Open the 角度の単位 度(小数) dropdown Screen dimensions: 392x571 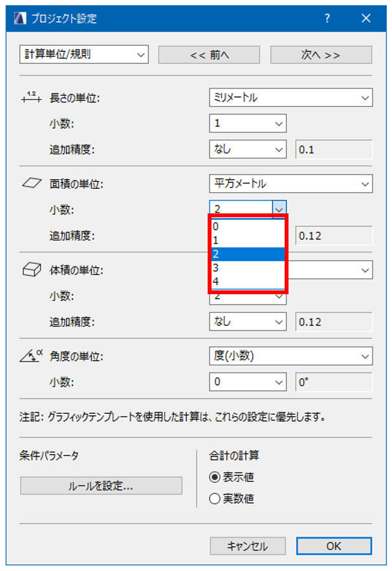[290, 356]
